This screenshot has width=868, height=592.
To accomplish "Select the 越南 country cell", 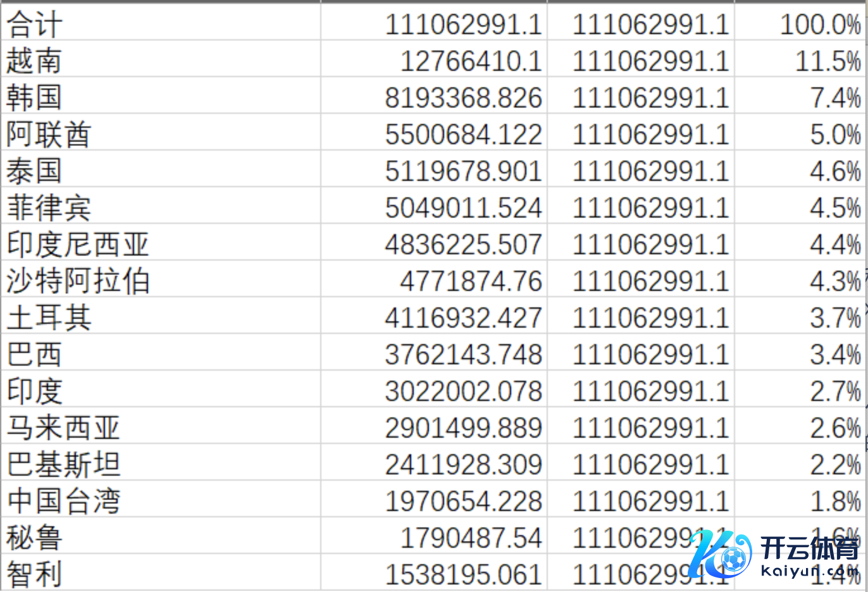I will point(35,61).
